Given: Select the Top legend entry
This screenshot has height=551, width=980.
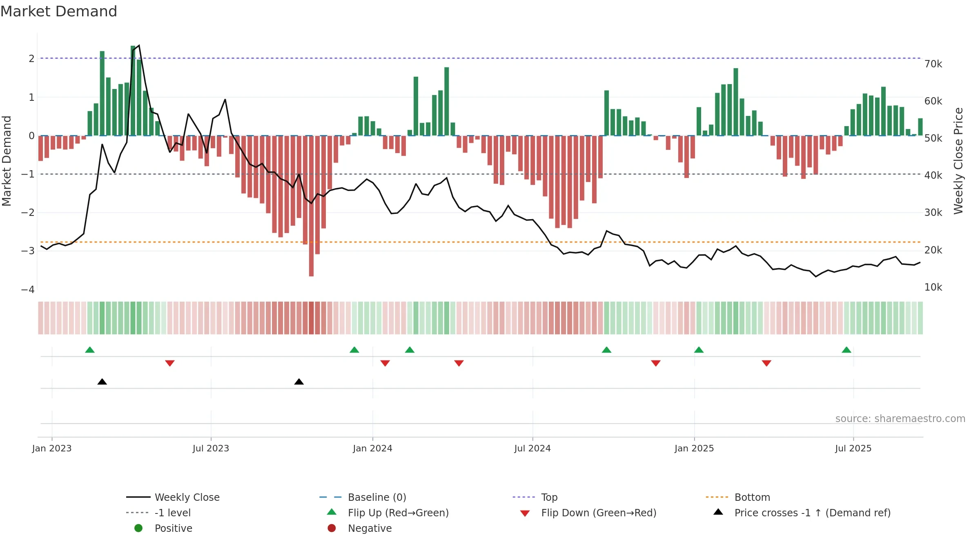Looking at the screenshot, I should click(x=535, y=497).
